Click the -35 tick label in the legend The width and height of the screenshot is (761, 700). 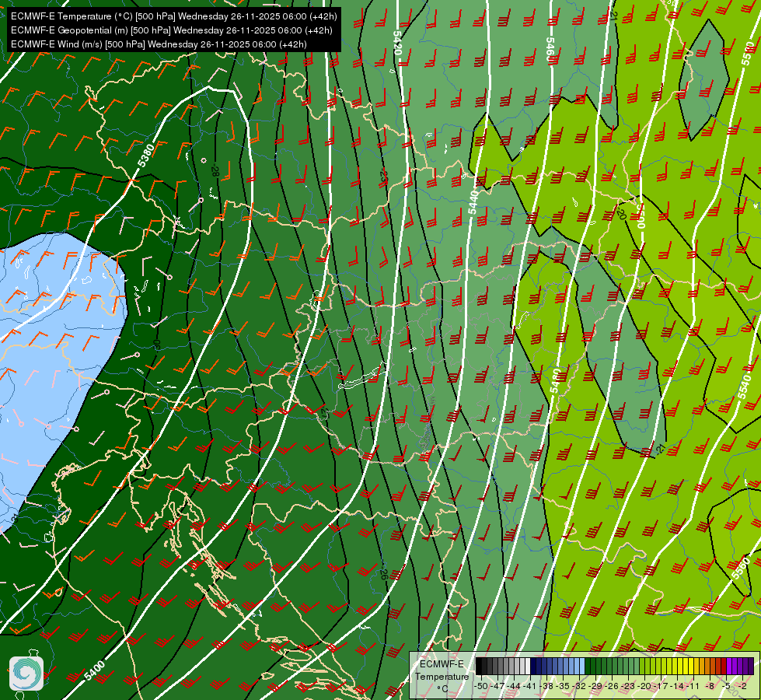pyautogui.click(x=563, y=686)
